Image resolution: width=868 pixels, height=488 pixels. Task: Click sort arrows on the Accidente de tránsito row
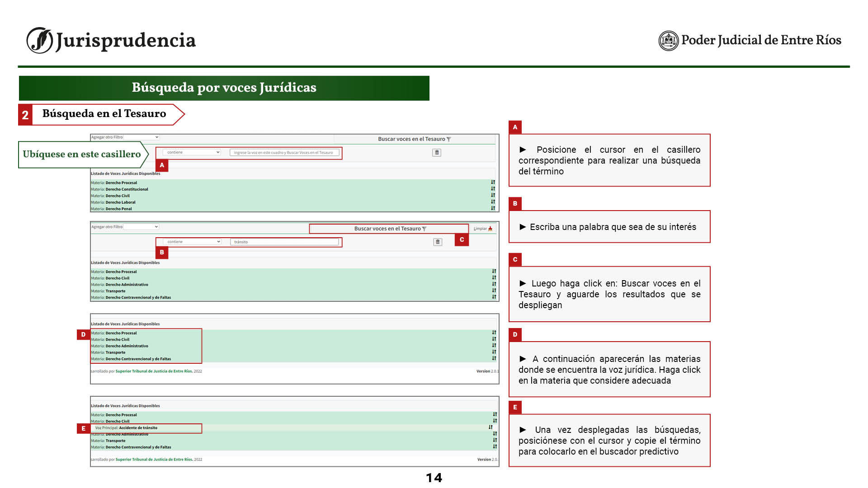(x=491, y=427)
